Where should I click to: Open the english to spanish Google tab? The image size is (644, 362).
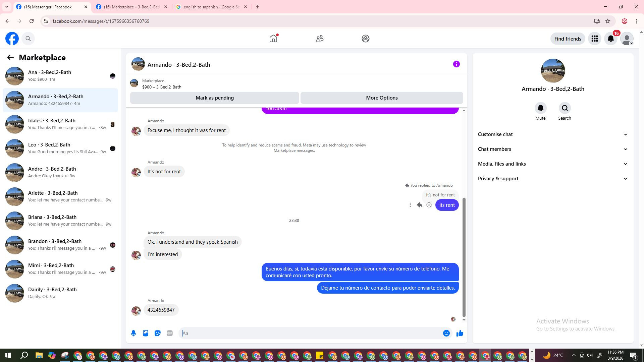coord(211,7)
